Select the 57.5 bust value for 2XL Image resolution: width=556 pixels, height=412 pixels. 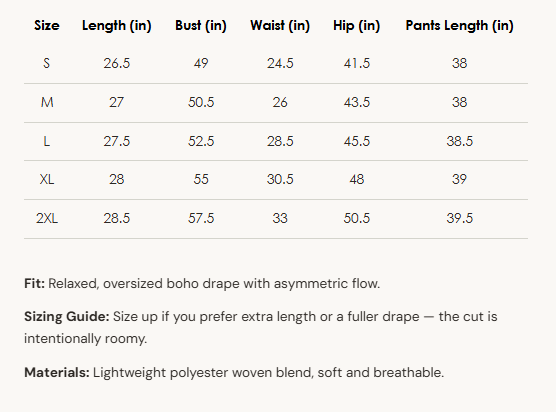point(201,218)
